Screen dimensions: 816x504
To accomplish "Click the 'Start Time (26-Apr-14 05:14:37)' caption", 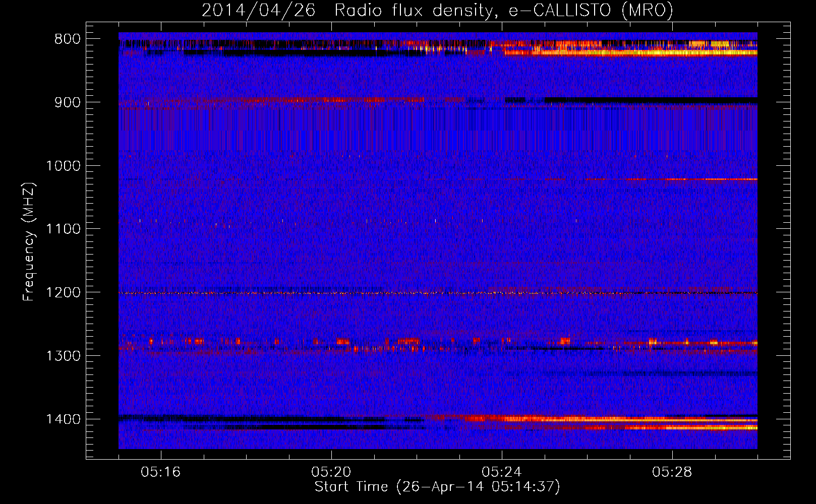I will tap(437, 487).
